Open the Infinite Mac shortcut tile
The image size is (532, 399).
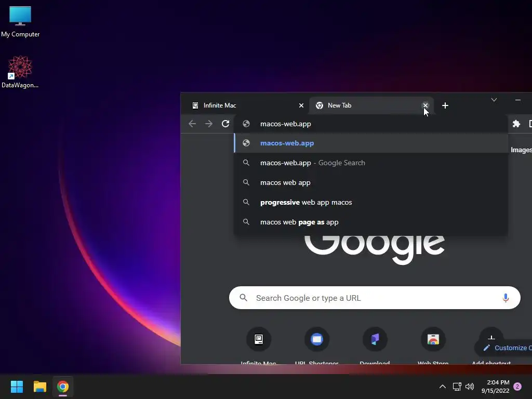(x=259, y=345)
